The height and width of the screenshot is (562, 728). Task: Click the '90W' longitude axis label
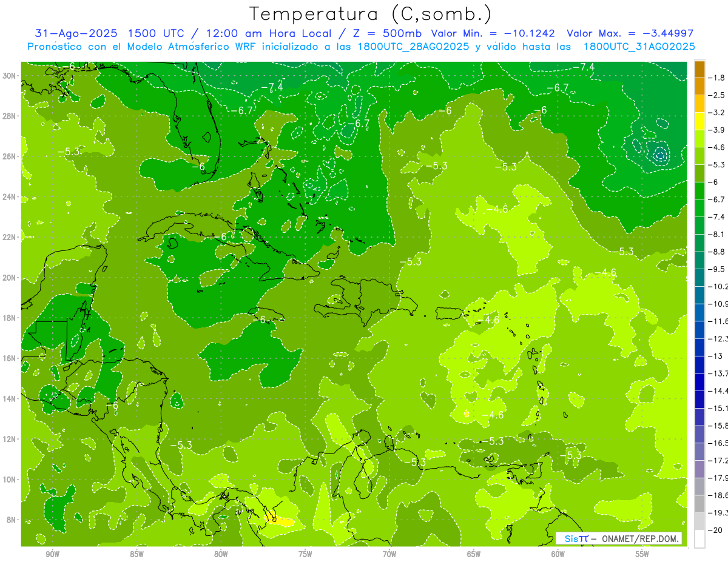[52, 554]
